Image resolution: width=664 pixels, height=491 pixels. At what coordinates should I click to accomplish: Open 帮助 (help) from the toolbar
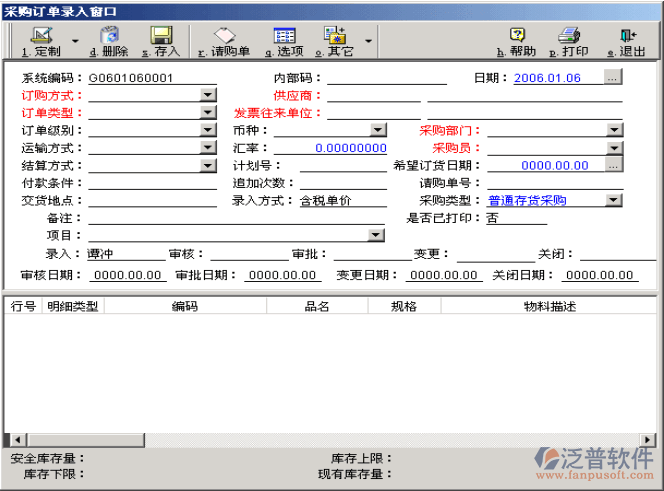(517, 41)
